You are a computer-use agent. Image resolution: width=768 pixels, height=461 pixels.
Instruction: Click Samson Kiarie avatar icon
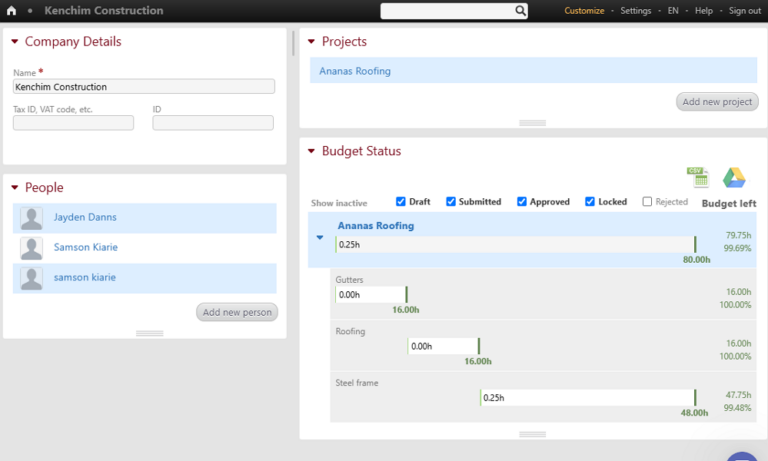point(32,248)
